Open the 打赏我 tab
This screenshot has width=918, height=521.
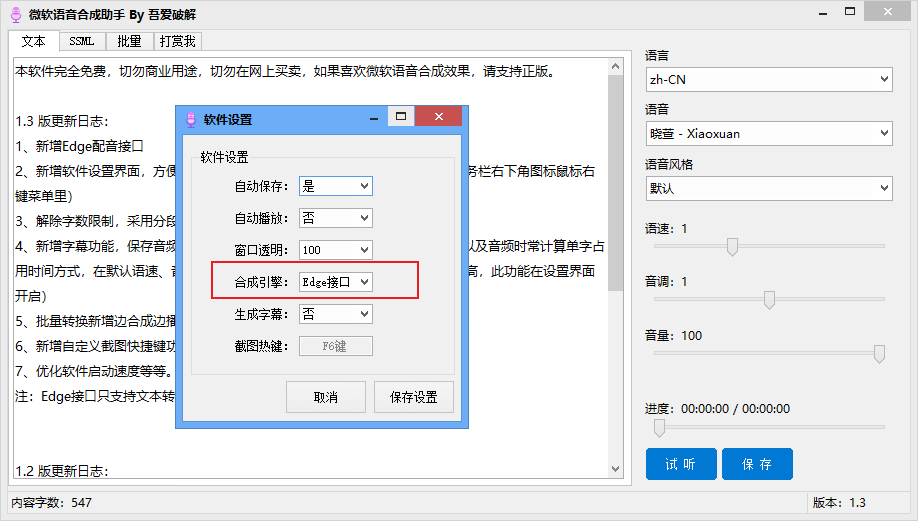177,41
